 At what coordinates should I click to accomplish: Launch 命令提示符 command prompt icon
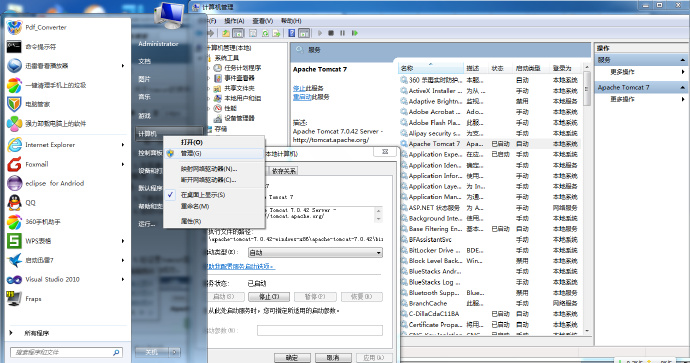click(x=14, y=47)
